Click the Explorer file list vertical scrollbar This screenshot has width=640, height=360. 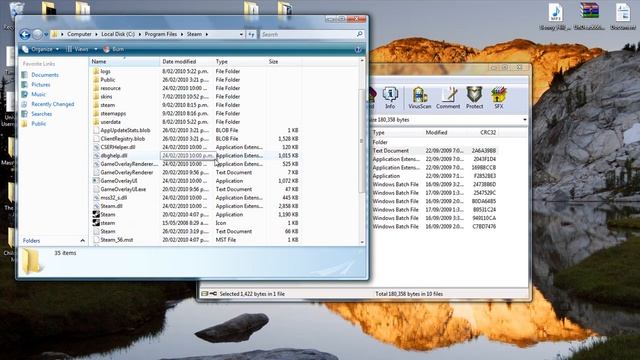362,141
